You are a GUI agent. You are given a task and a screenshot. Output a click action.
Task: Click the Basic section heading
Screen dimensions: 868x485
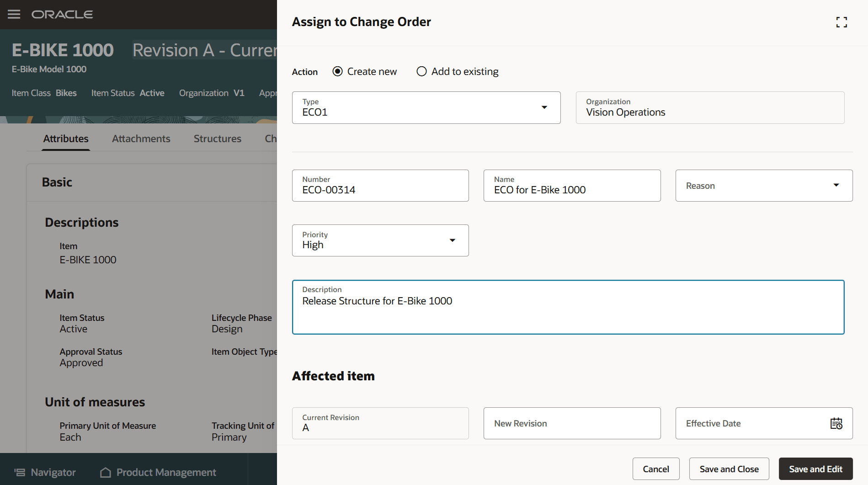[x=57, y=182]
